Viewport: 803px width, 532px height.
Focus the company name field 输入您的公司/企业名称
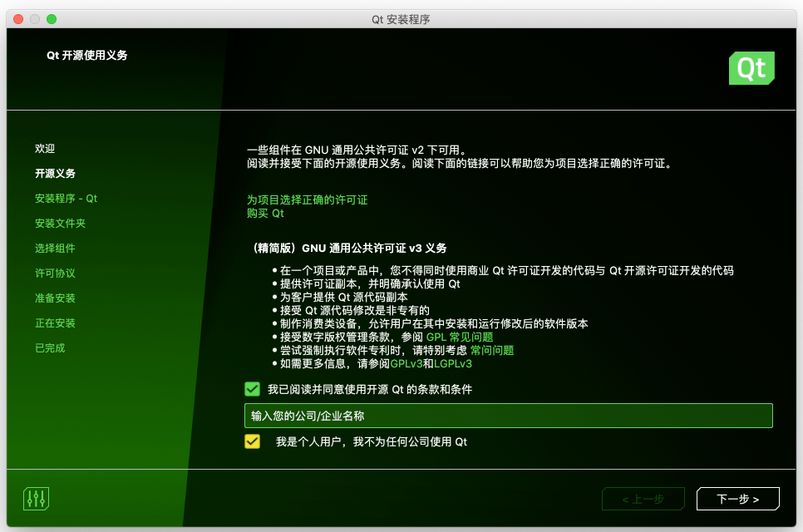point(509,416)
